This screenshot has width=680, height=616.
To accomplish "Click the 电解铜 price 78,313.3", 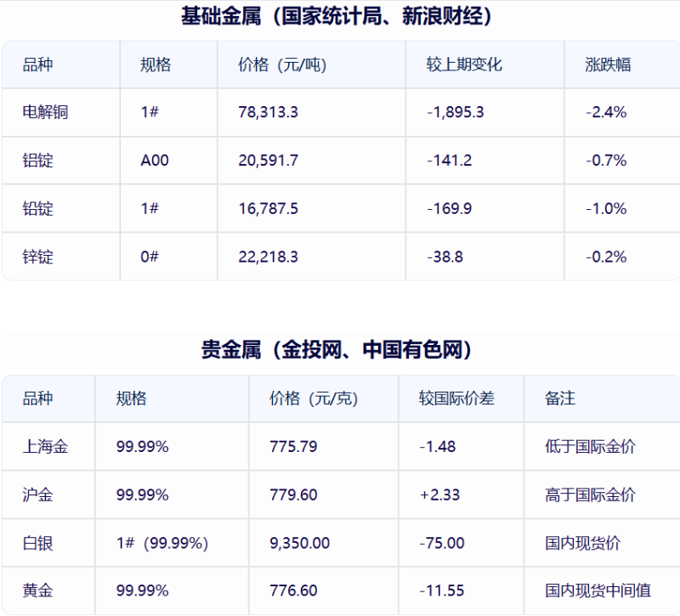I will [269, 112].
